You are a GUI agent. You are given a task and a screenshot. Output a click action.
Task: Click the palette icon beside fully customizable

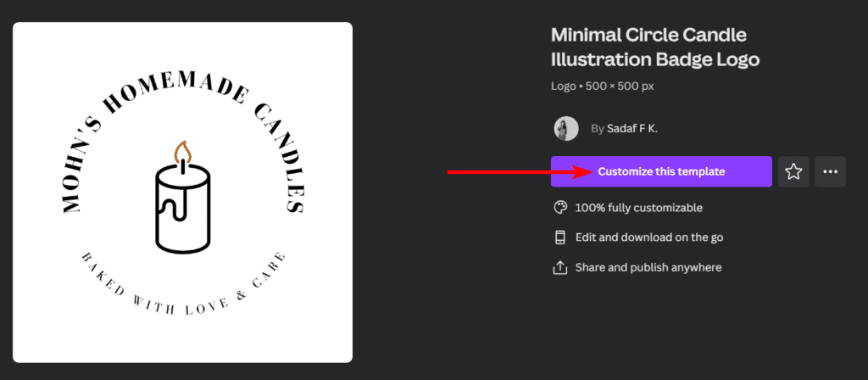point(559,208)
